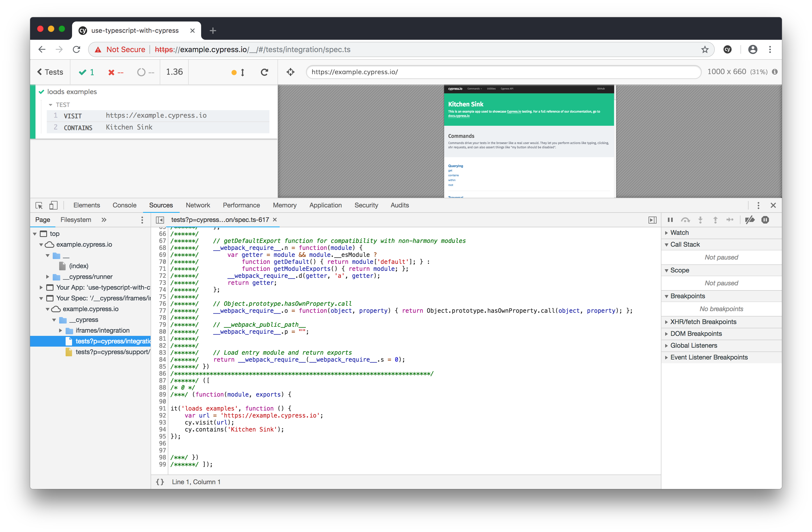This screenshot has height=532, width=812.
Task: Open DevTools more options three-dot menu
Action: pos(758,205)
